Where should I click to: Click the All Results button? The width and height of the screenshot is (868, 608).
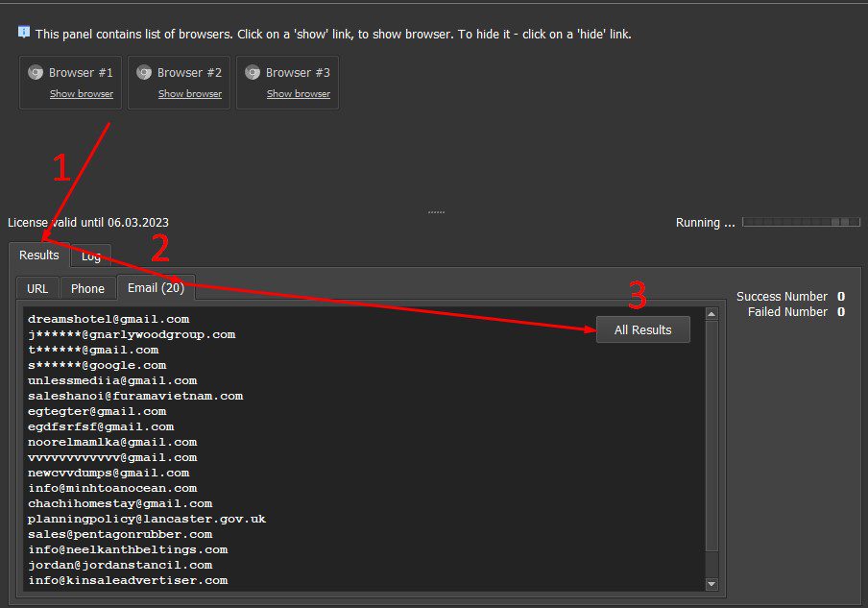pos(642,330)
